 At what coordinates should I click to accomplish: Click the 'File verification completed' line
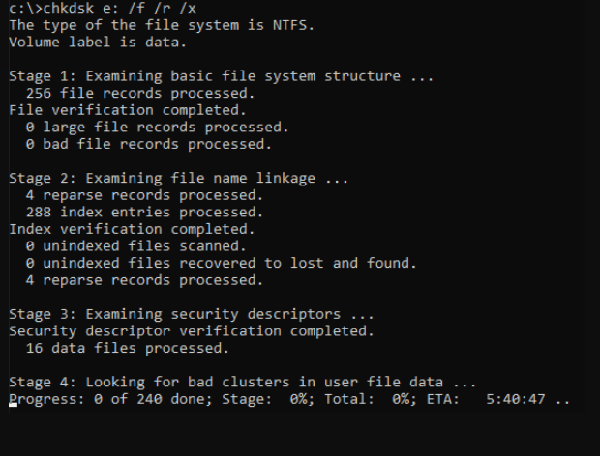pyautogui.click(x=127, y=110)
